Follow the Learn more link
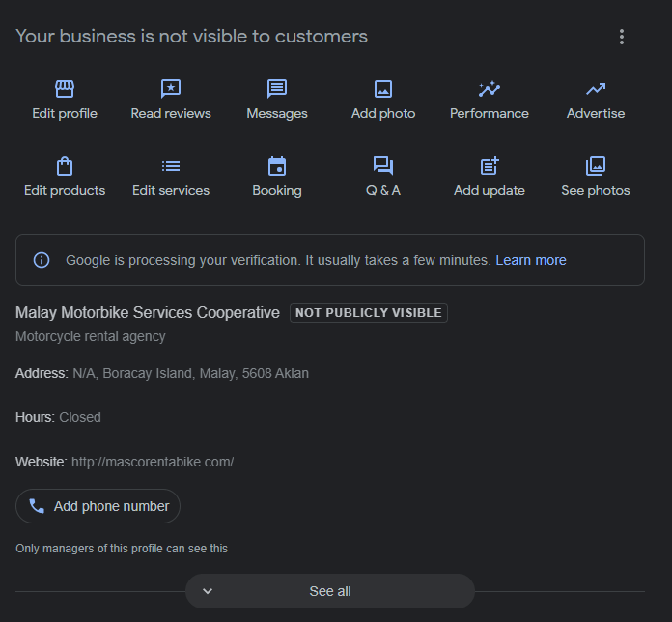Image resolution: width=672 pixels, height=622 pixels. pos(531,260)
